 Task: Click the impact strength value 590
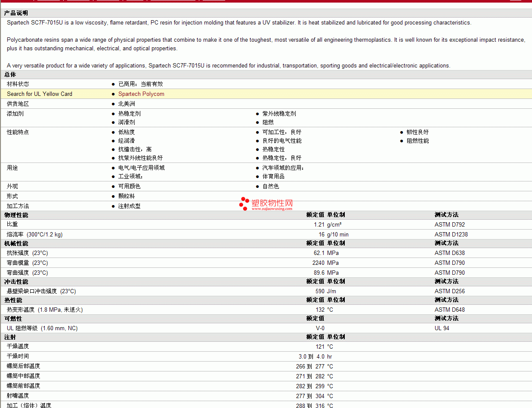pos(320,291)
